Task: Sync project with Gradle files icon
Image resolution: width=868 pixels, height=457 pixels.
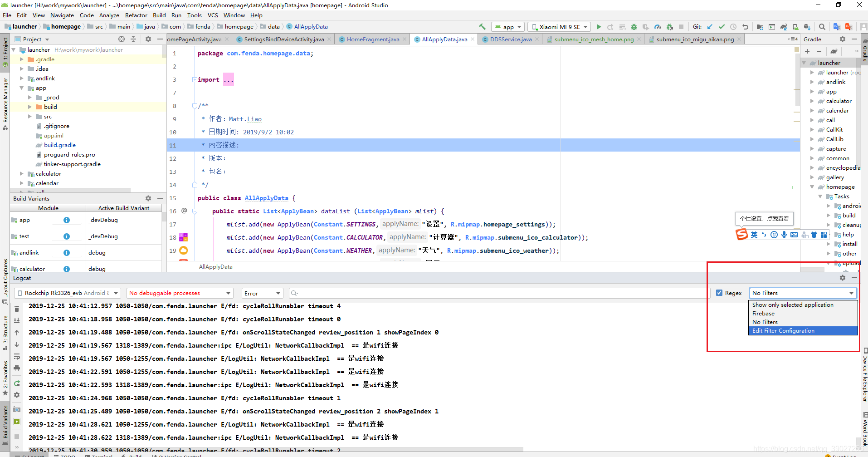Action: pos(784,27)
